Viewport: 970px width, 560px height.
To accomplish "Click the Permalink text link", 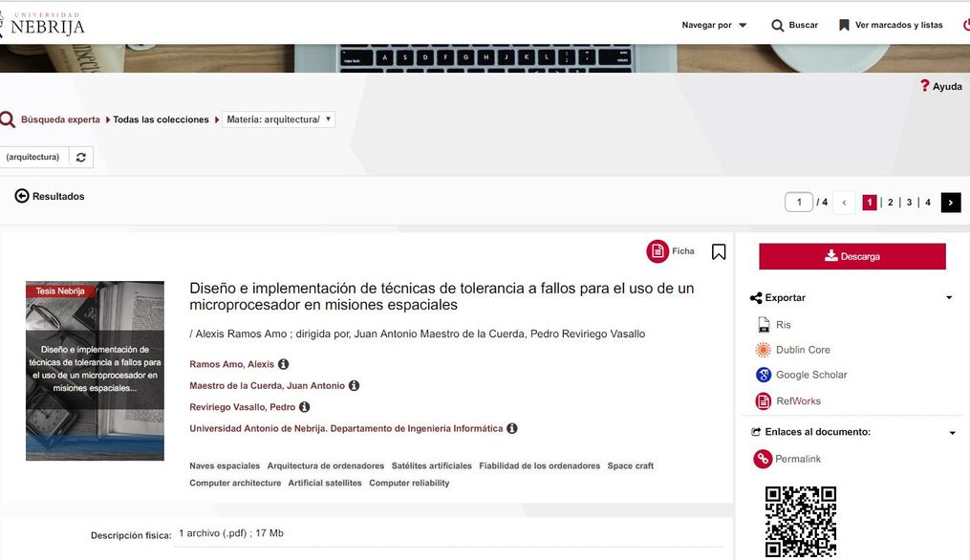I will click(x=797, y=459).
